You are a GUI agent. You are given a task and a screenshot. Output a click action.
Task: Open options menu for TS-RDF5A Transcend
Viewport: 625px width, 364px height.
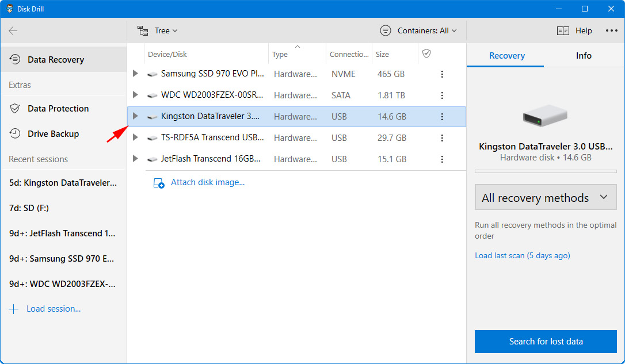point(442,138)
